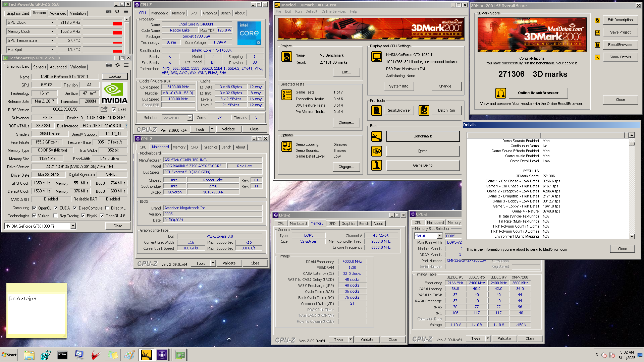Viewport: 644px width, 362px height.
Task: Toggle the CUDA checkbox
Action: click(56, 208)
